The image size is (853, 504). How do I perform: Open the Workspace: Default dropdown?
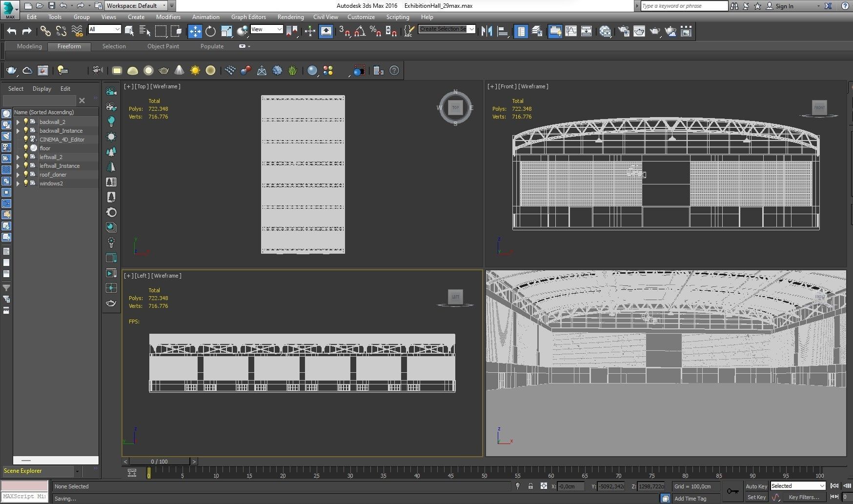click(x=136, y=6)
